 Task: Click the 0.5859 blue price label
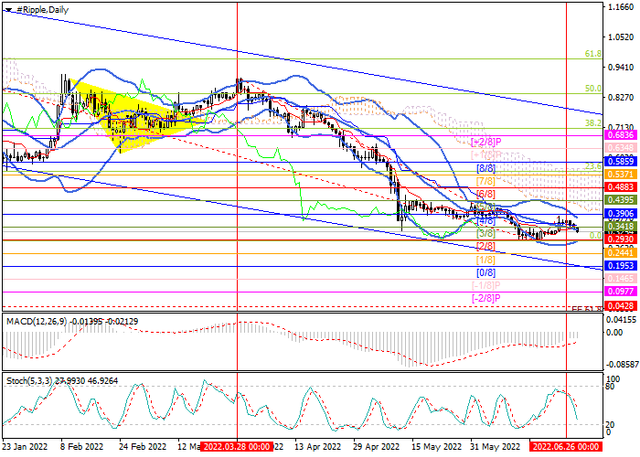(x=620, y=160)
